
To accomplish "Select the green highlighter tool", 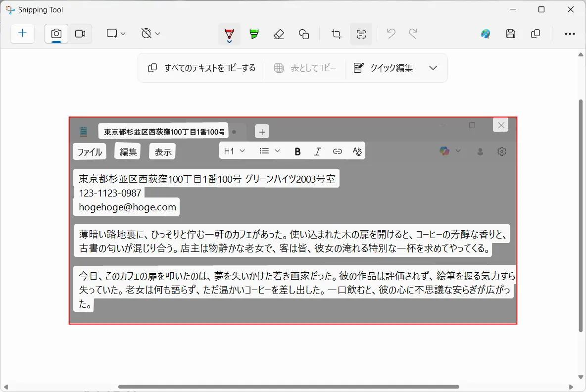I will click(254, 34).
